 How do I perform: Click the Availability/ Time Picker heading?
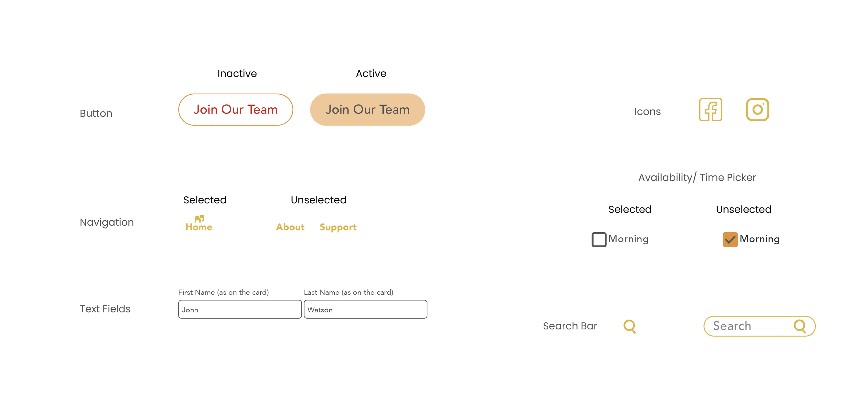pyautogui.click(x=697, y=177)
